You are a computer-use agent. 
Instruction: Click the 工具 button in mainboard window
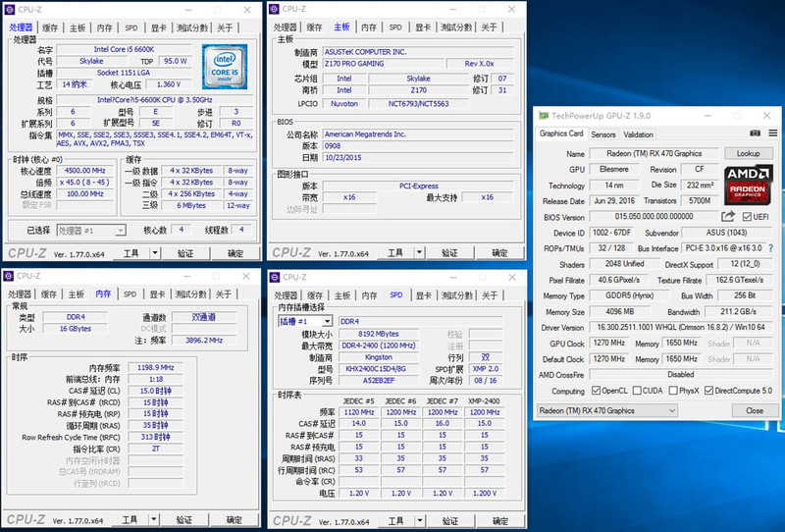click(395, 252)
